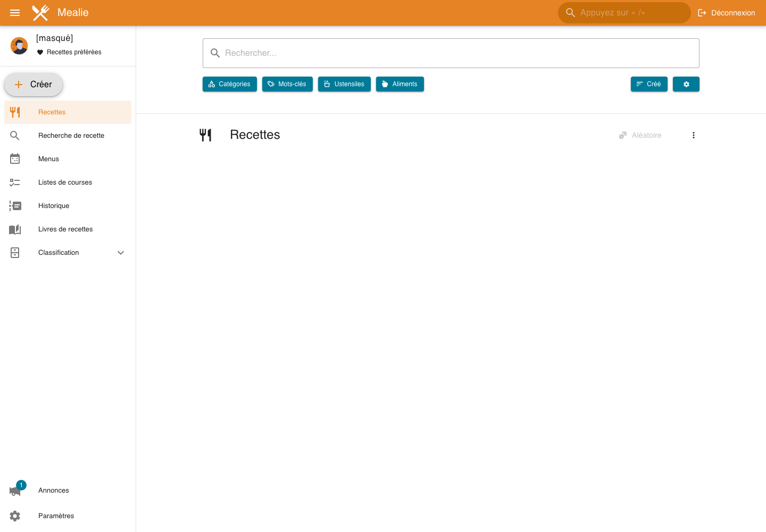Click the megaphone Annonces icon with badge

[15, 491]
